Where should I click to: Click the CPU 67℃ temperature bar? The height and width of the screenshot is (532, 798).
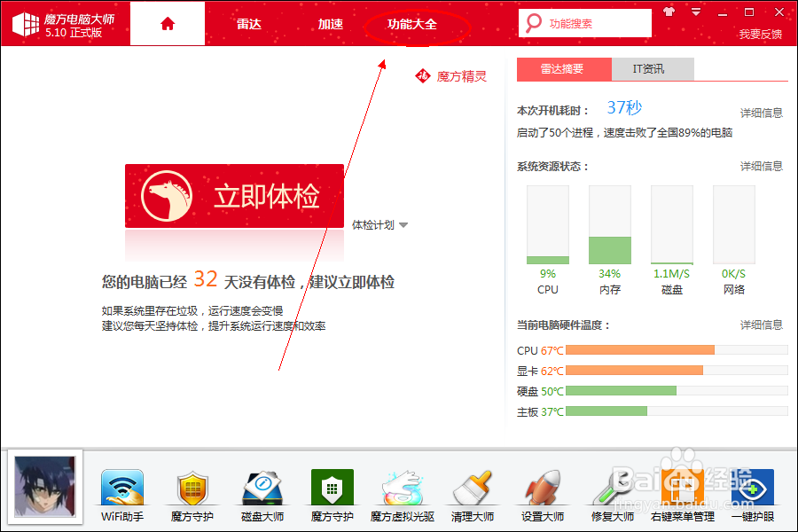(677, 349)
